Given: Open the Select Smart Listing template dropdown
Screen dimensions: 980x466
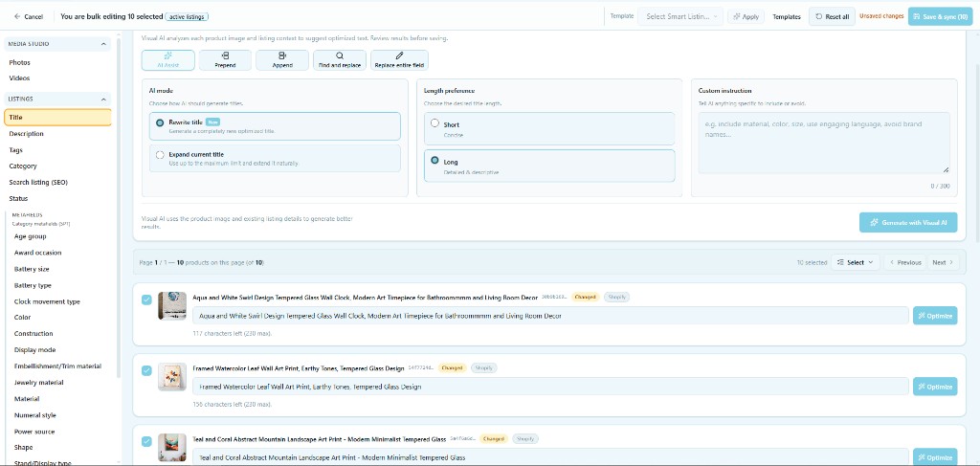Looking at the screenshot, I should tap(680, 17).
